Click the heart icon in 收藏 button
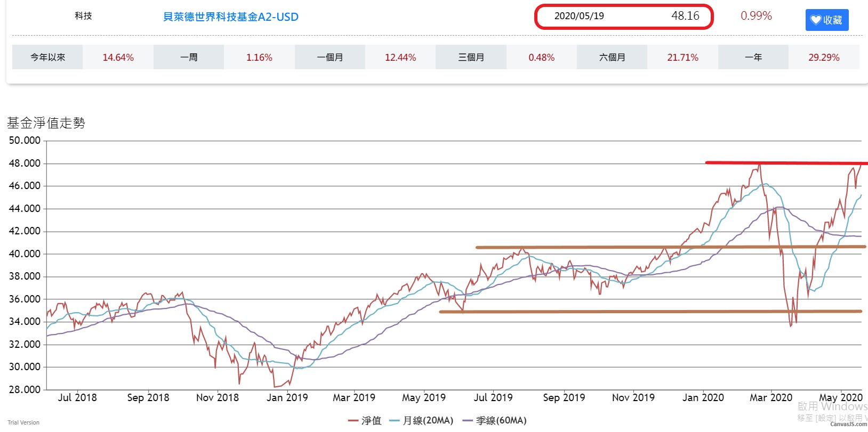 [x=815, y=20]
